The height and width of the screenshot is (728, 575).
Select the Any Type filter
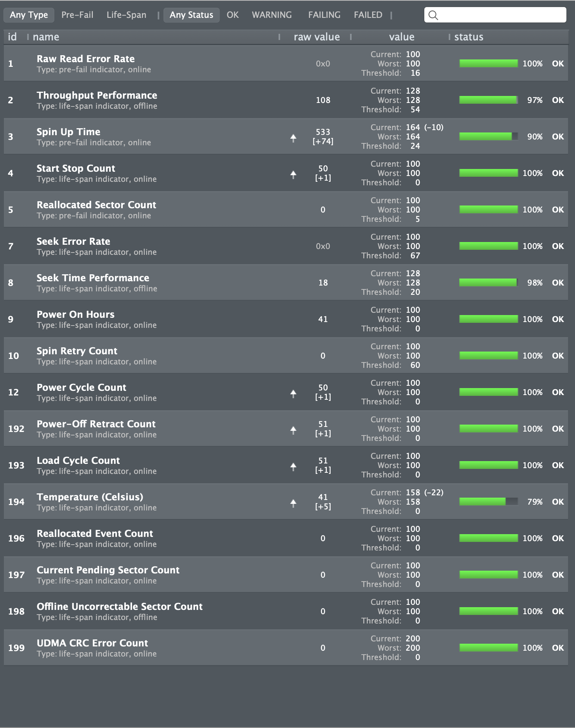[29, 15]
